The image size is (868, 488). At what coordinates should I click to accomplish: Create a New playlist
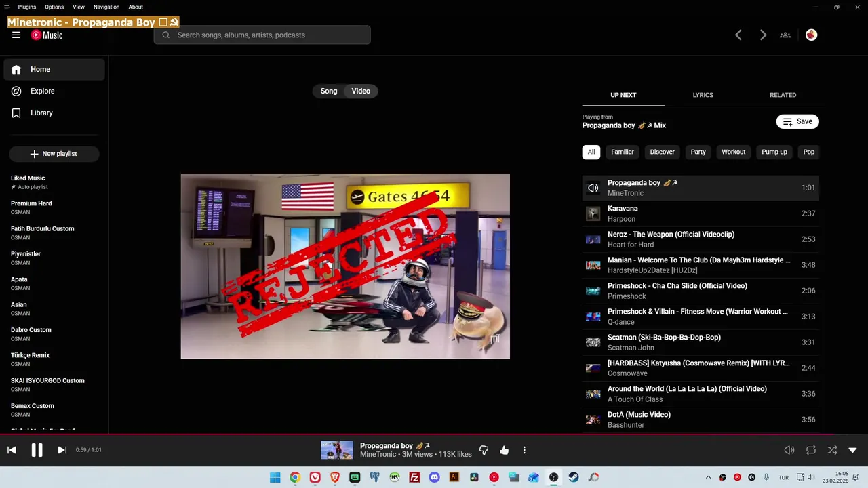pos(54,154)
